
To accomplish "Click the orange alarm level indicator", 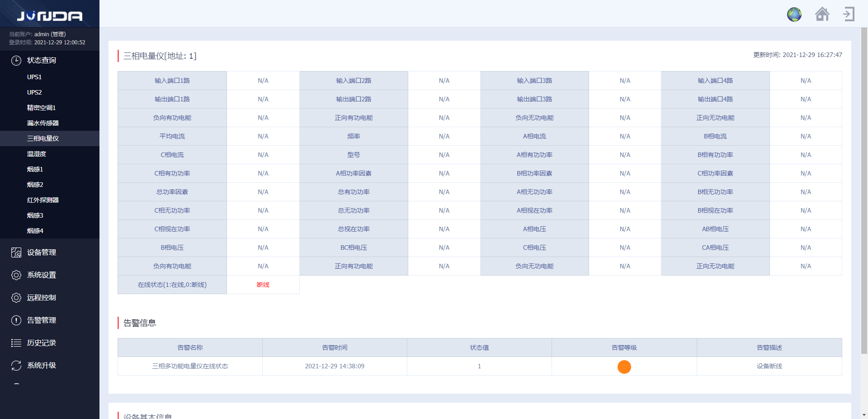I will tap(624, 367).
